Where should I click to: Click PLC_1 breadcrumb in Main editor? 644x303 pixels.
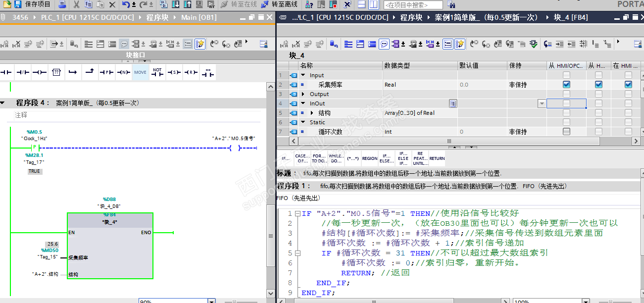pyautogui.click(x=88, y=17)
